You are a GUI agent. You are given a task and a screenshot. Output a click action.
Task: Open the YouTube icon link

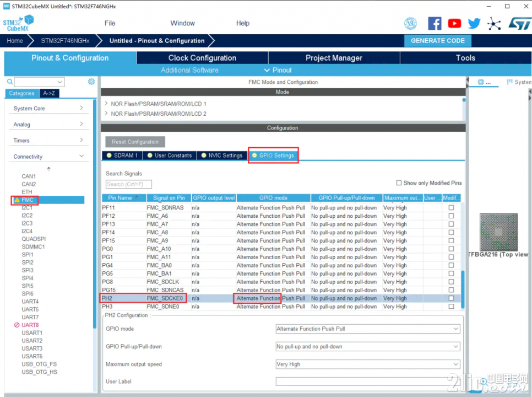coord(454,23)
